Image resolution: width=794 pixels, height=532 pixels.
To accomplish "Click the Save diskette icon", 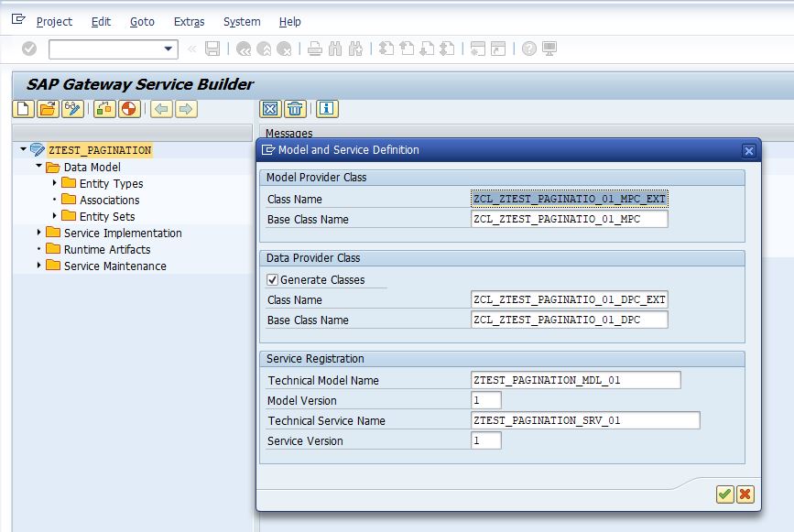I will (x=212, y=49).
